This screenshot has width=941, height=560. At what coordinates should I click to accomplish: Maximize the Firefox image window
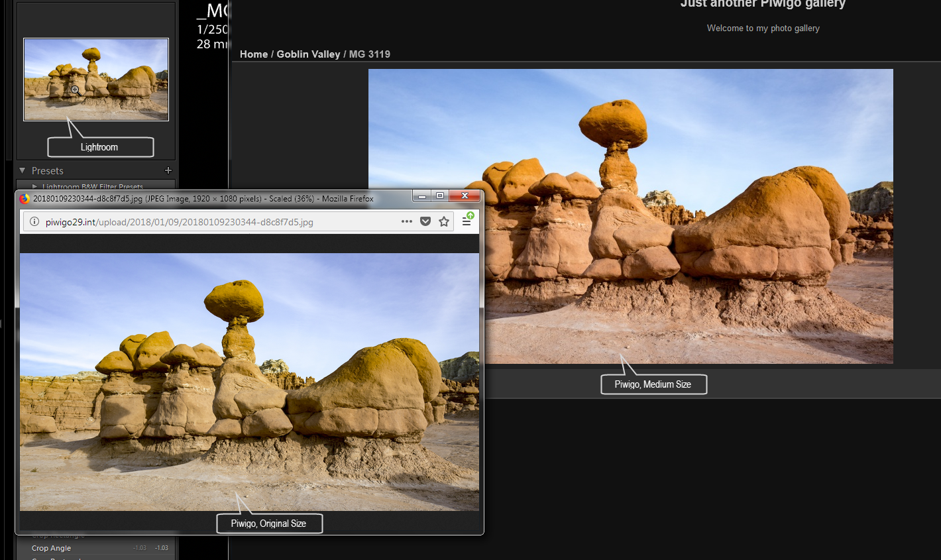(439, 196)
